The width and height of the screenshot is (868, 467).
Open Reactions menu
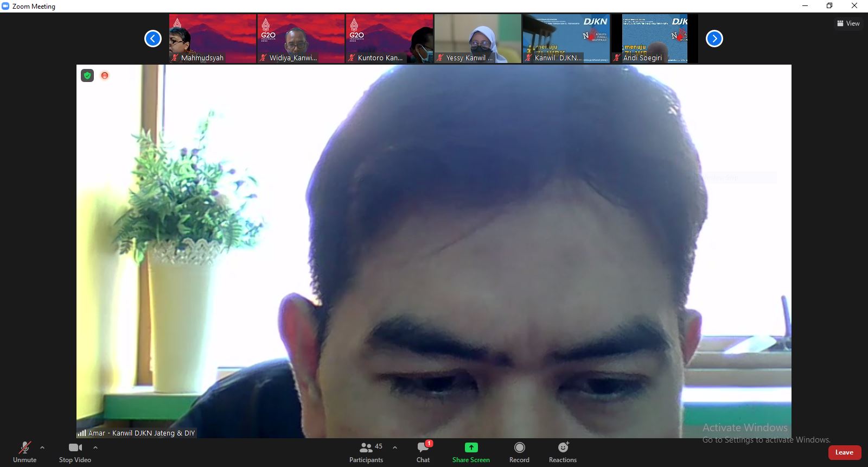pos(563,452)
